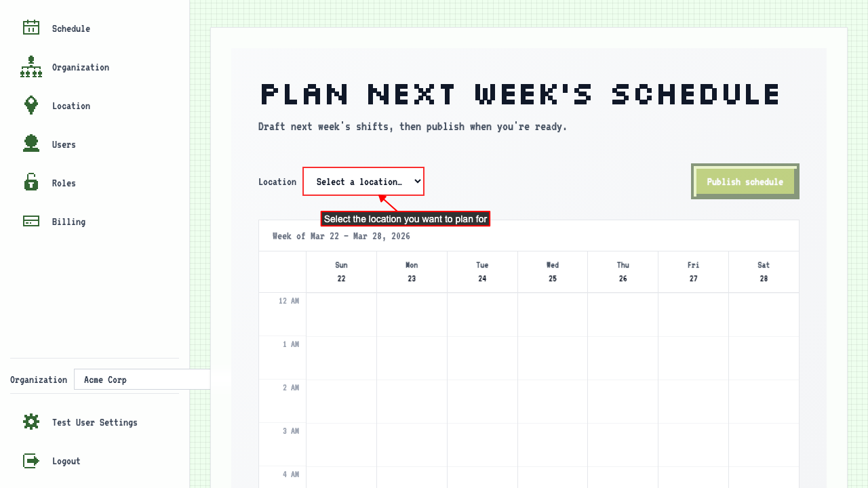Click the Logout link text
Viewport: 868px width, 488px height.
click(x=66, y=461)
